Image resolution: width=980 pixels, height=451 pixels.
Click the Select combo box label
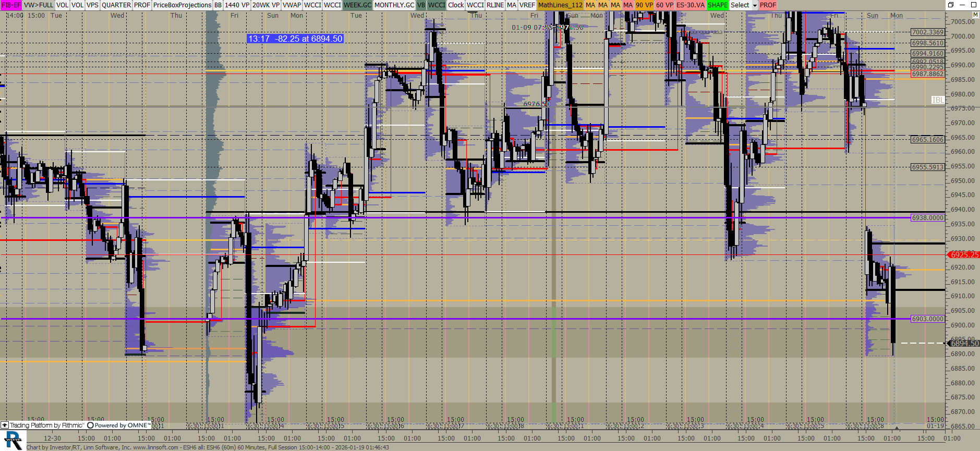click(x=740, y=5)
